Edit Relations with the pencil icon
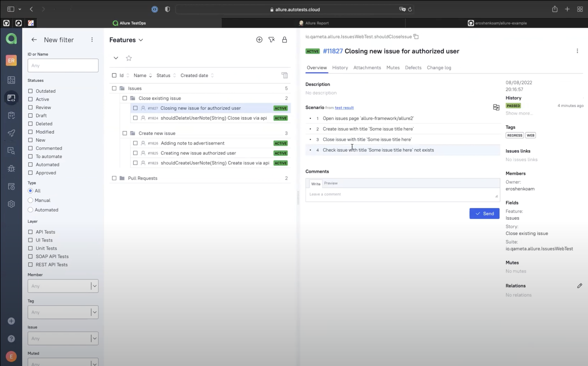The height and width of the screenshot is (366, 588). point(579,286)
